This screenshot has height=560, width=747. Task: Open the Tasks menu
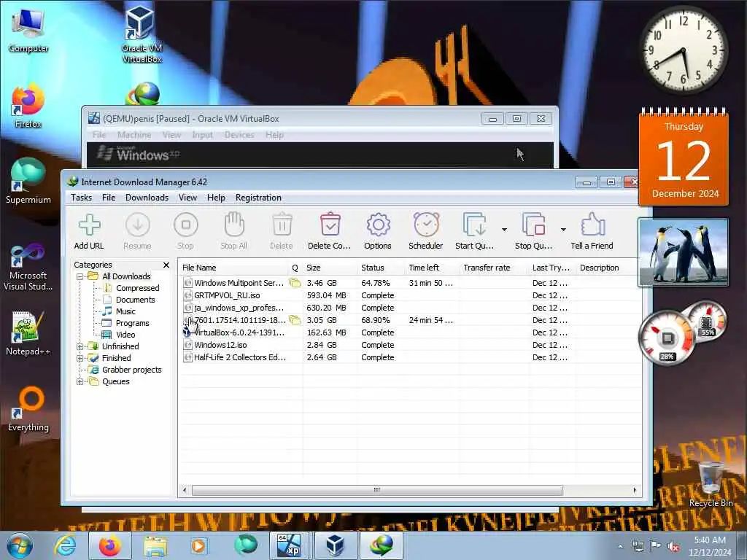(x=82, y=198)
